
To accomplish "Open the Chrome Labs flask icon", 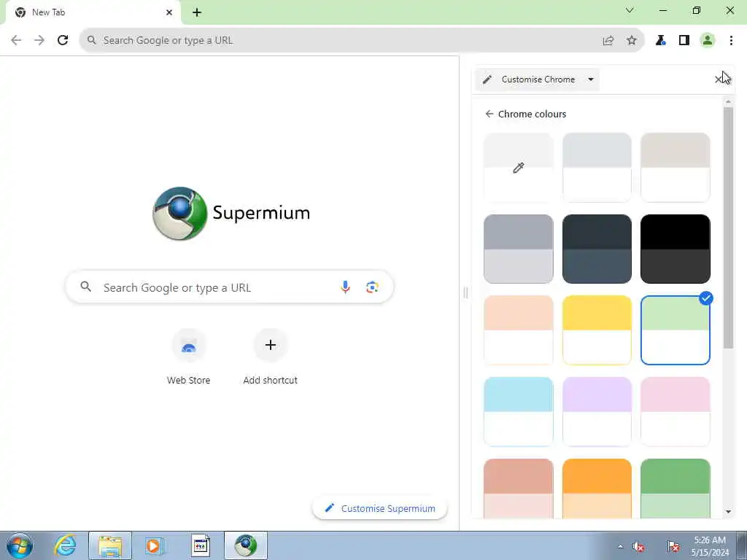I will [660, 41].
